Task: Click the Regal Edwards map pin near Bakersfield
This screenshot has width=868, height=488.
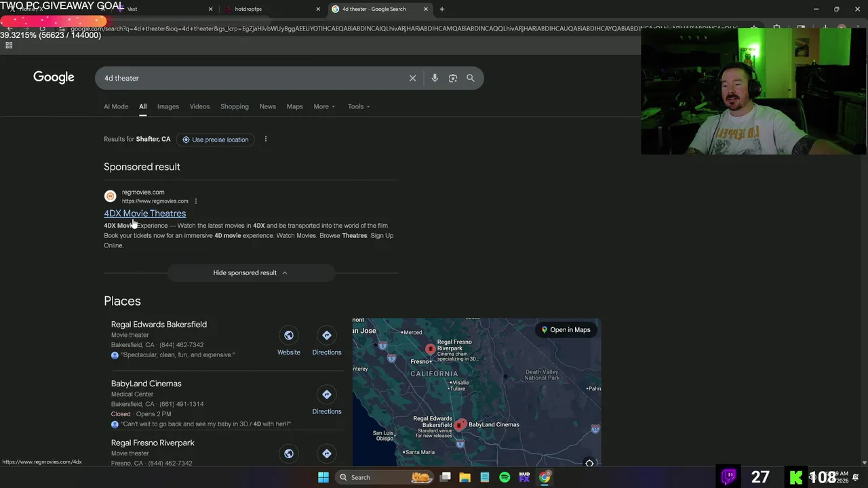Action: point(458,426)
